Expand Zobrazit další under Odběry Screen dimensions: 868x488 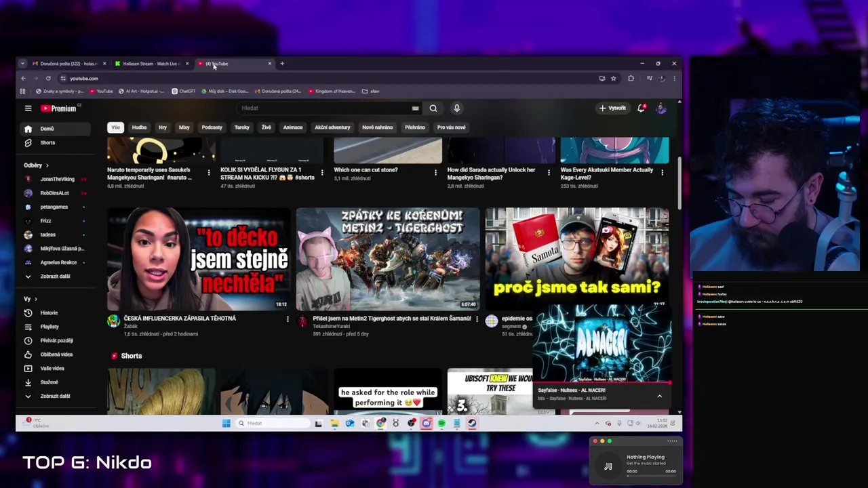point(56,276)
